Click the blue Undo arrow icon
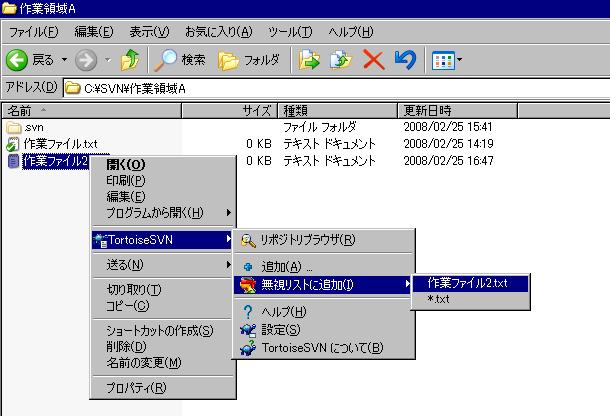The image size is (610, 416). click(405, 60)
